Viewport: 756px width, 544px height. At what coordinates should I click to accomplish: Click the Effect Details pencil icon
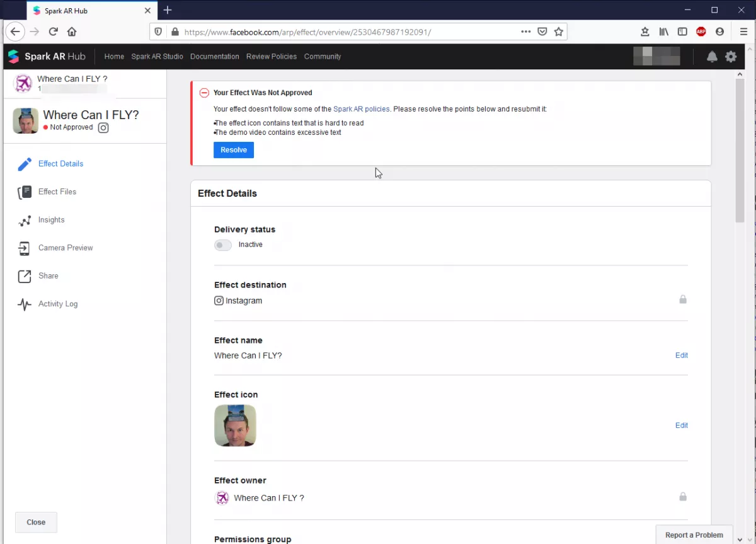[x=25, y=164]
